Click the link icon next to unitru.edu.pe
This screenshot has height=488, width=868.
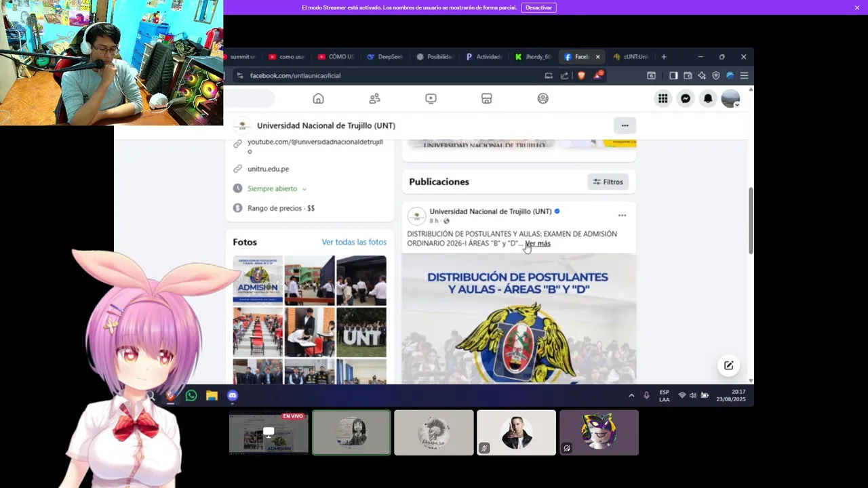pos(237,169)
